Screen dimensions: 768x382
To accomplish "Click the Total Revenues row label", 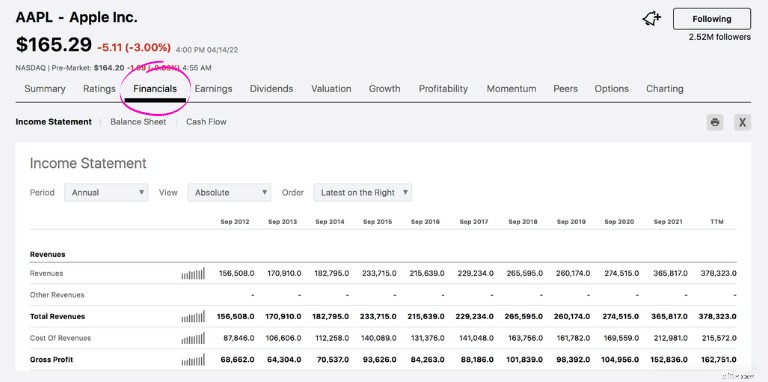I will tap(57, 316).
